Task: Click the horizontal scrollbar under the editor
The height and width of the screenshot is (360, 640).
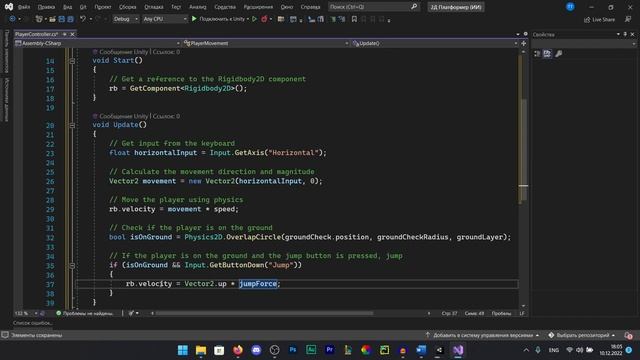Action: click(x=264, y=313)
